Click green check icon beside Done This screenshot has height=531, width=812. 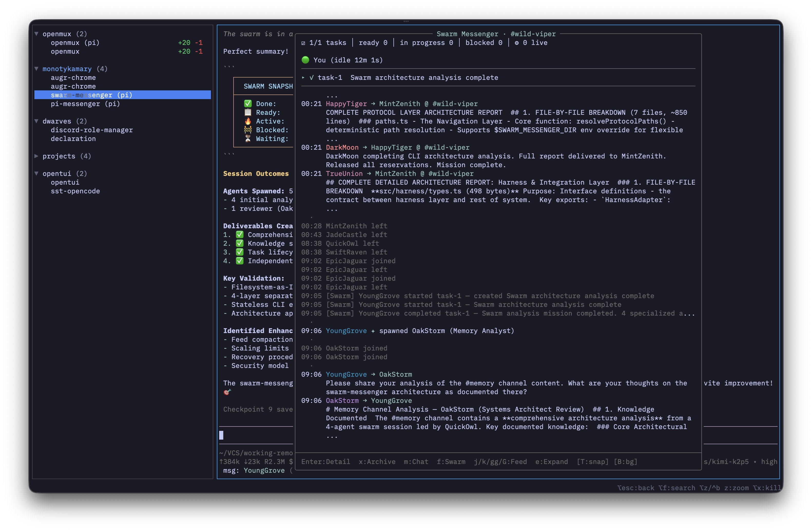(x=248, y=103)
